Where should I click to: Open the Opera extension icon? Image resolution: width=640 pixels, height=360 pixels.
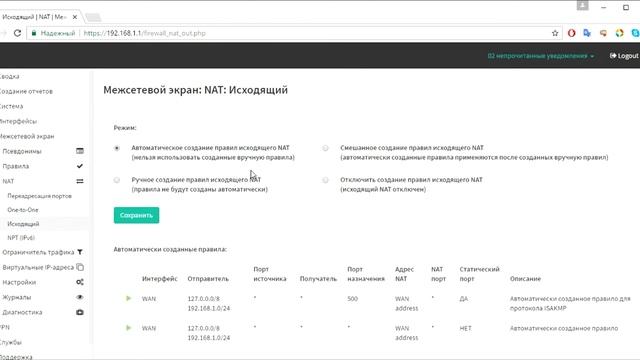point(571,33)
